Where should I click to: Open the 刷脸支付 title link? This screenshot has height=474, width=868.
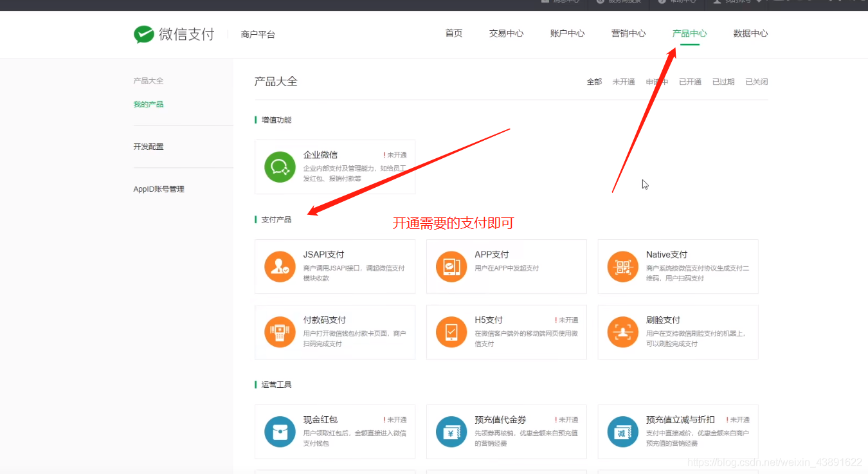tap(663, 320)
